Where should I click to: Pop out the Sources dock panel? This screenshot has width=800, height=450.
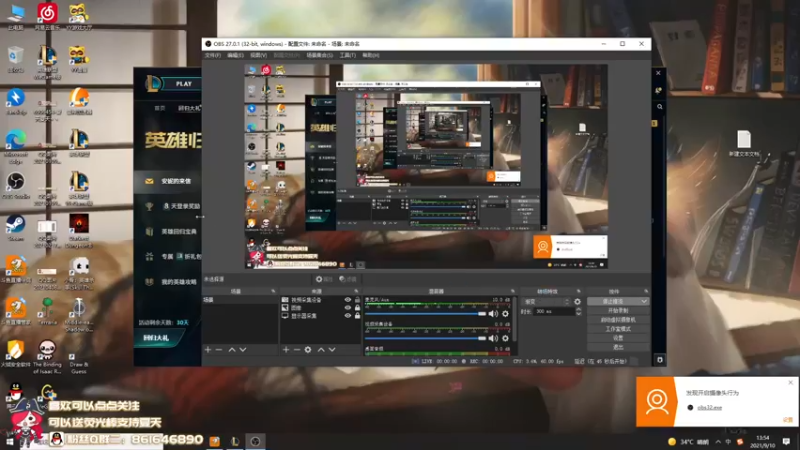(x=356, y=291)
